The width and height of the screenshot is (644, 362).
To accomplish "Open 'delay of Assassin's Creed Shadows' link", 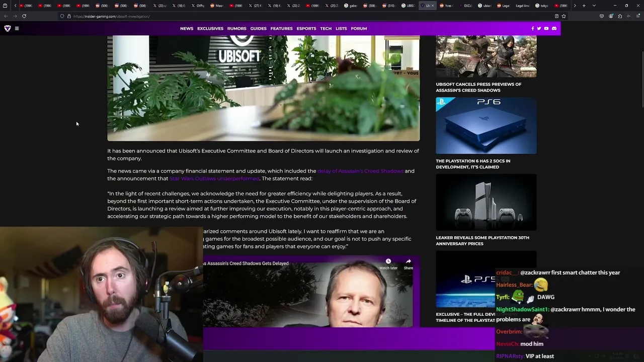I will 360,171.
